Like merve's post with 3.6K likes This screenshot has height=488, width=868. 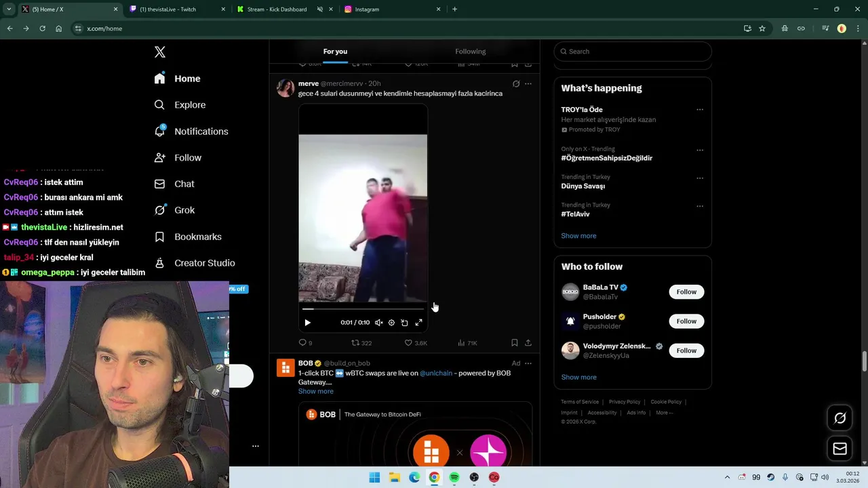pos(416,343)
